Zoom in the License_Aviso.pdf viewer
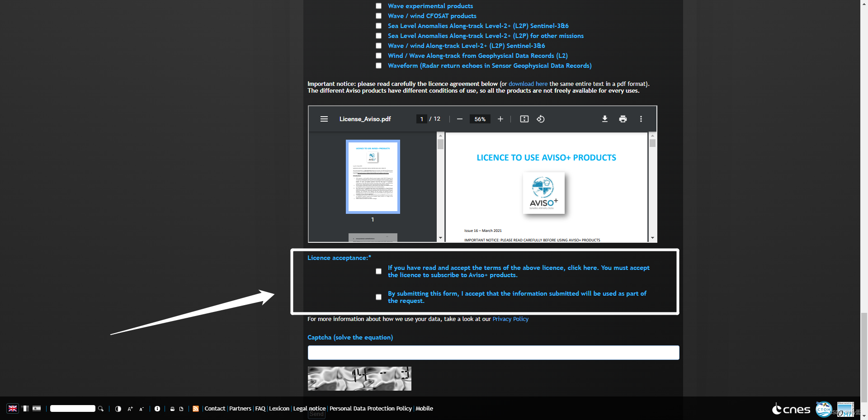This screenshot has width=868, height=420. point(500,119)
